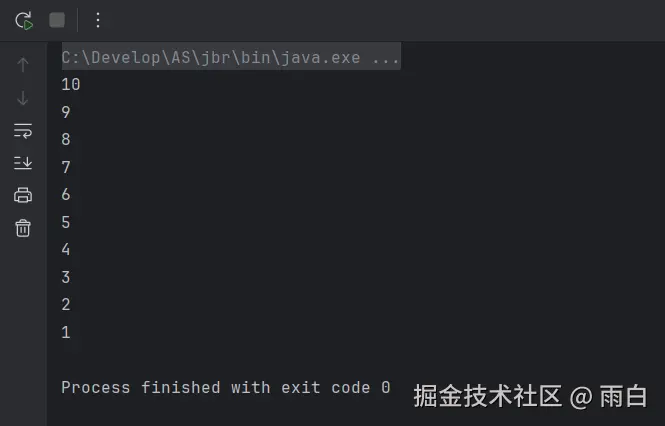The image size is (665, 426).
Task: Click the output line showing 1
Action: tap(66, 332)
